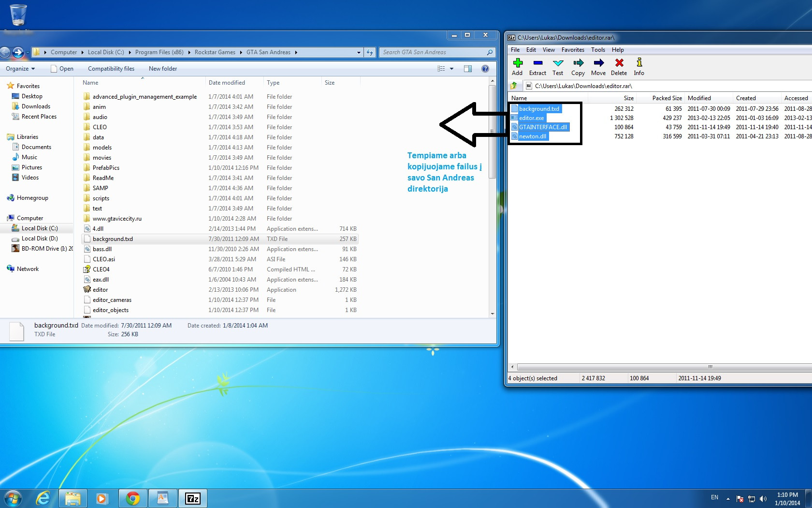Select newton.dll in the 7-Zip list

point(529,136)
